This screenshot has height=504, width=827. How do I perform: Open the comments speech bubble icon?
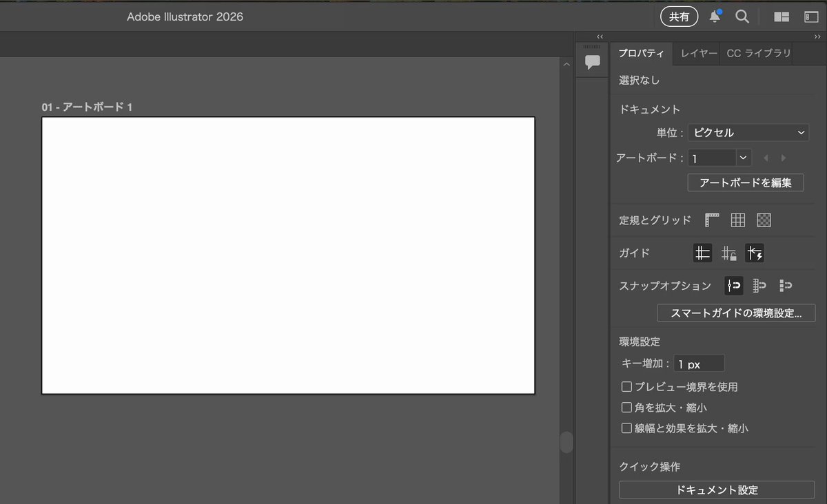[593, 61]
